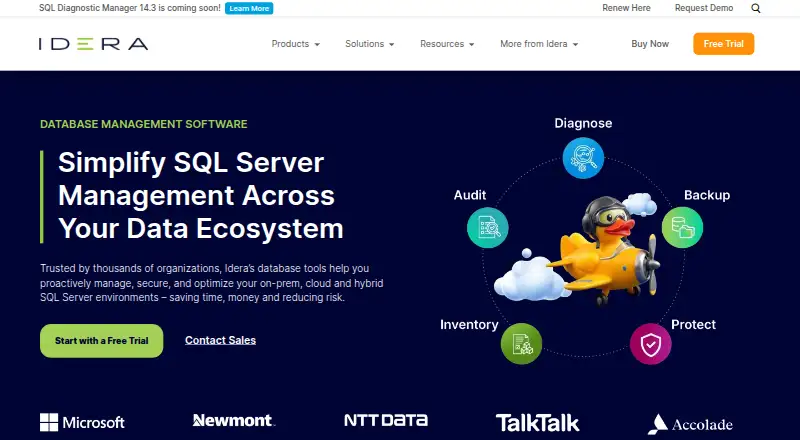The image size is (800, 440).
Task: Open the Inventory green icon
Action: [x=521, y=344]
